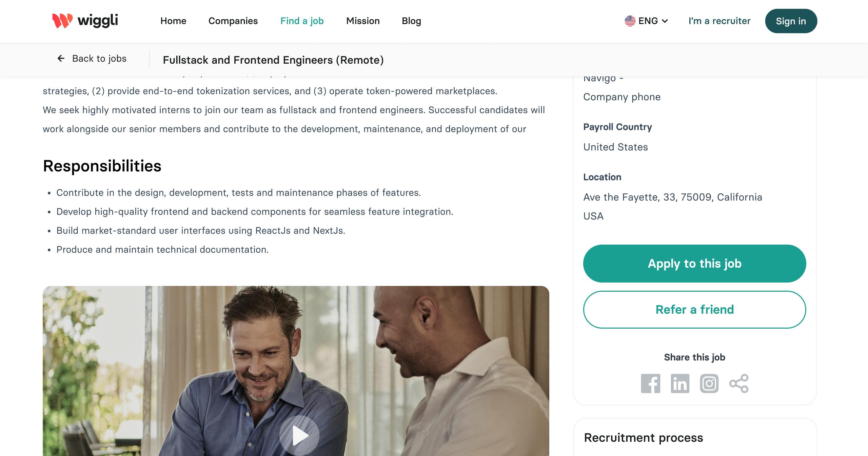The height and width of the screenshot is (456, 868).
Task: Go Back to jobs list
Action: pos(99,59)
